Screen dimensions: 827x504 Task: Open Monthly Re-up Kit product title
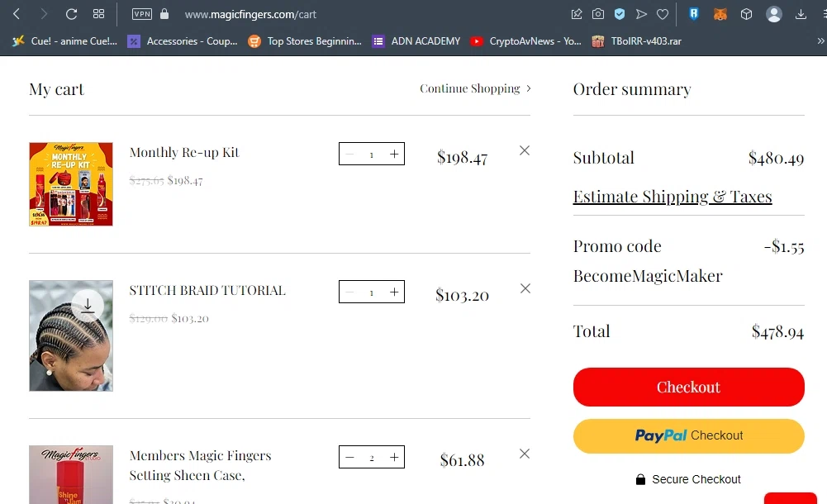point(184,153)
